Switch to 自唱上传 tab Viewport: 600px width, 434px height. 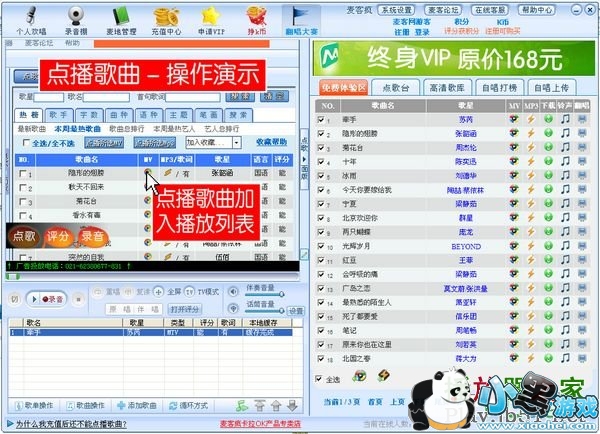click(551, 88)
